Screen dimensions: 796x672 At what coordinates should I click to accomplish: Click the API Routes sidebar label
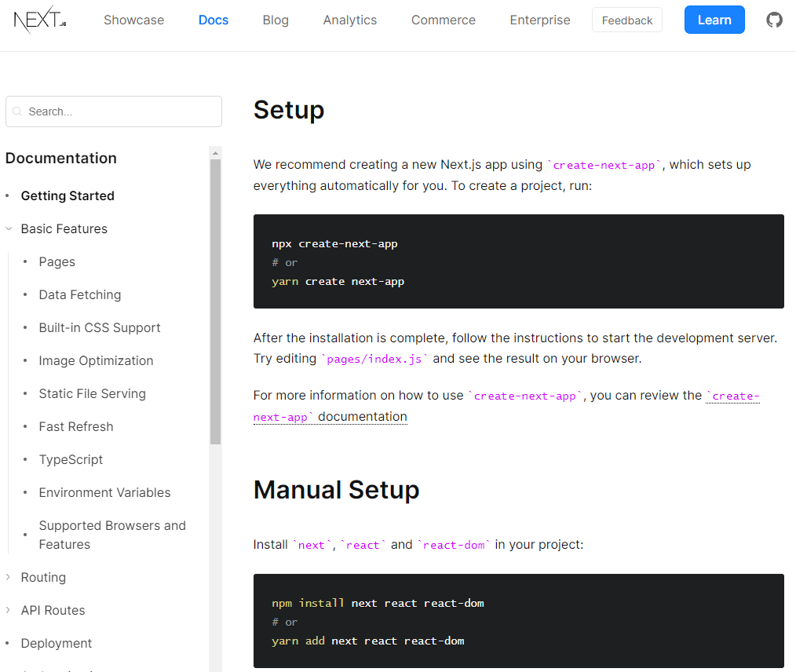(x=53, y=611)
